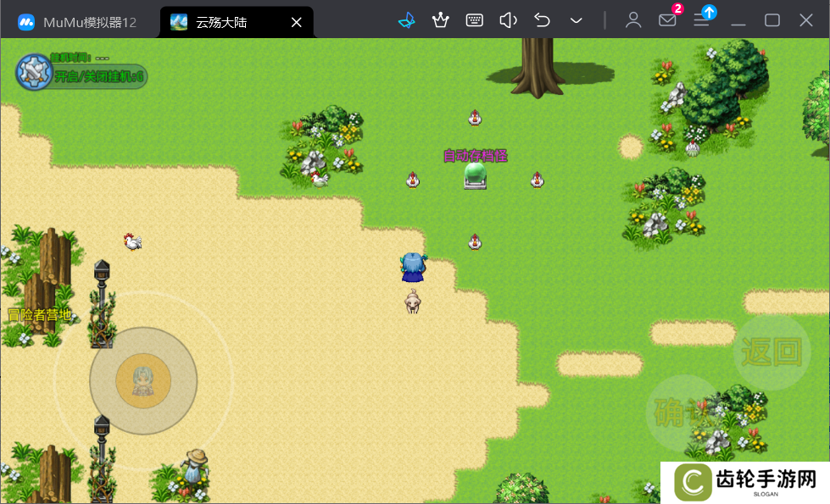Tap the 确认 confirm button
830x504 pixels.
click(x=685, y=413)
